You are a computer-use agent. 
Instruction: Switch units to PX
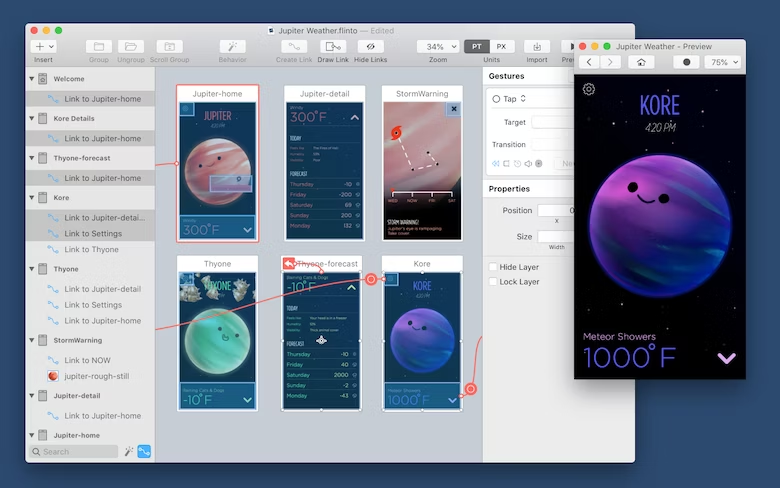501,47
